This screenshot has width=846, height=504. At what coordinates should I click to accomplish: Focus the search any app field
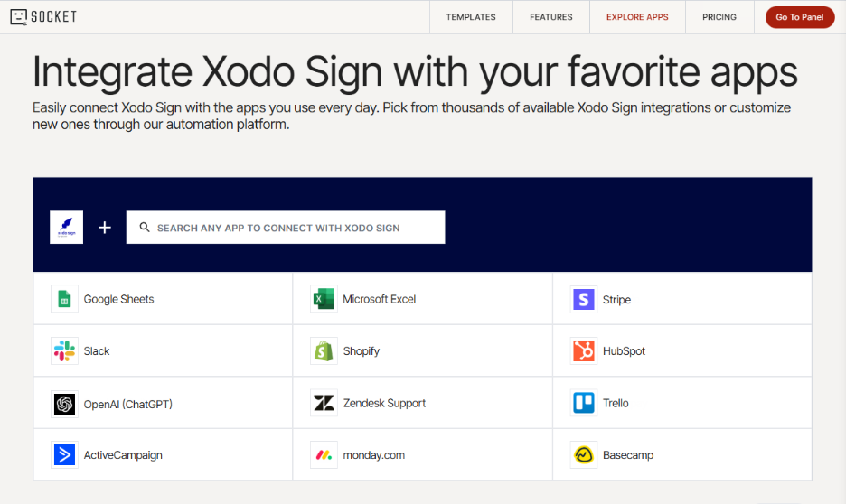(286, 228)
